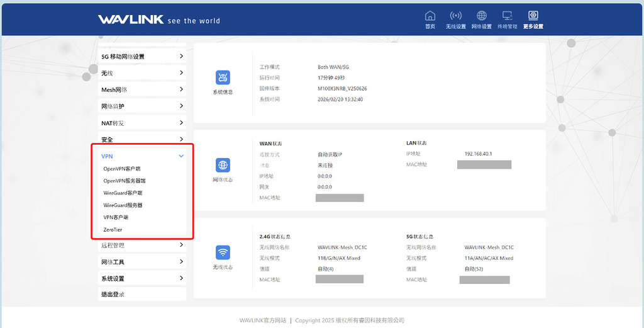Image resolution: width=644 pixels, height=328 pixels.
Task: Open the 更多设置 gear icon
Action: pyautogui.click(x=533, y=16)
